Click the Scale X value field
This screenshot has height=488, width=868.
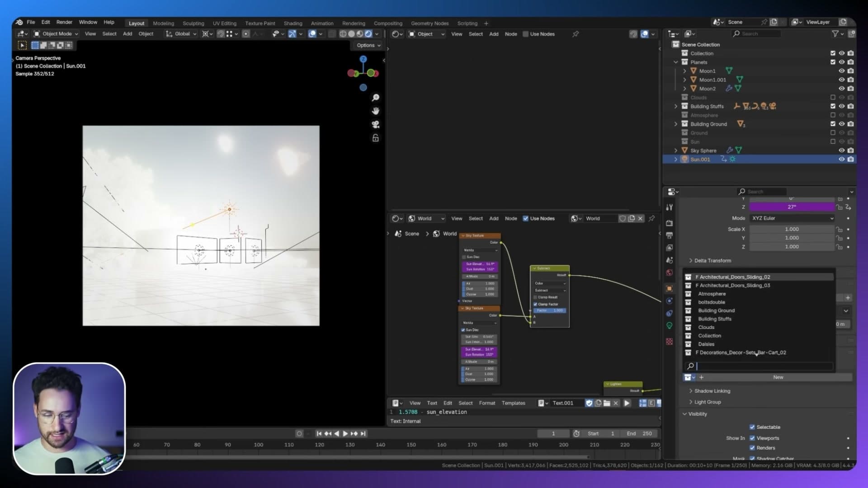pyautogui.click(x=792, y=230)
